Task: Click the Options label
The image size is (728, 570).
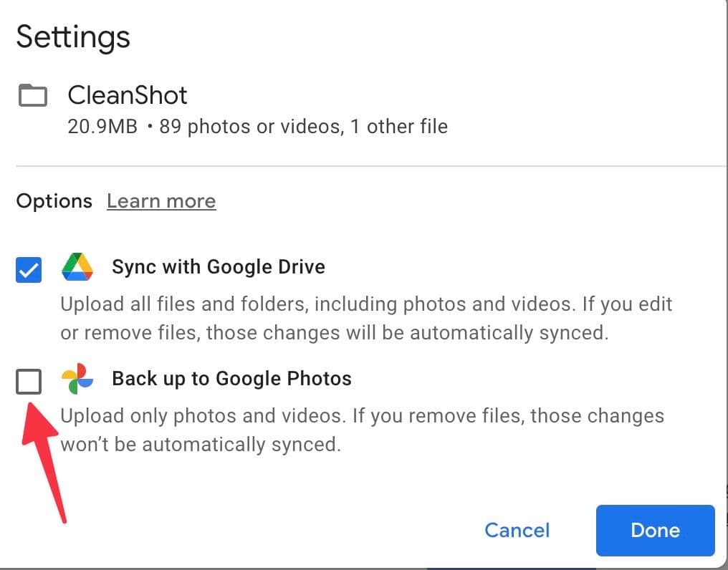Action: pos(54,201)
